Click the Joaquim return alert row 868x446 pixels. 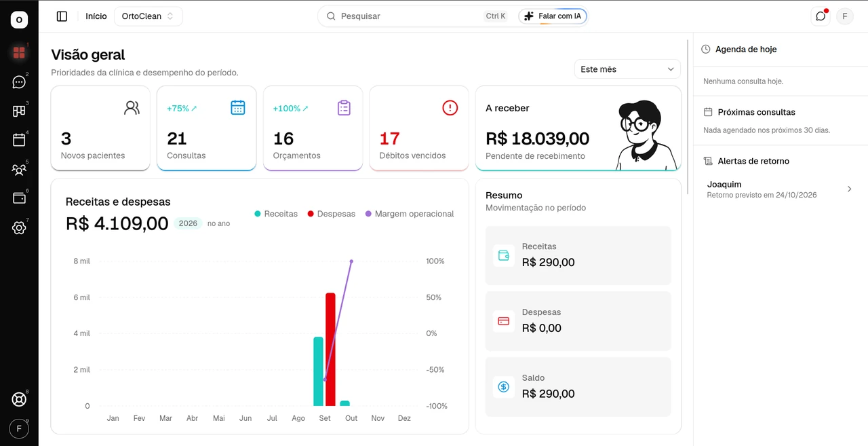pos(781,189)
